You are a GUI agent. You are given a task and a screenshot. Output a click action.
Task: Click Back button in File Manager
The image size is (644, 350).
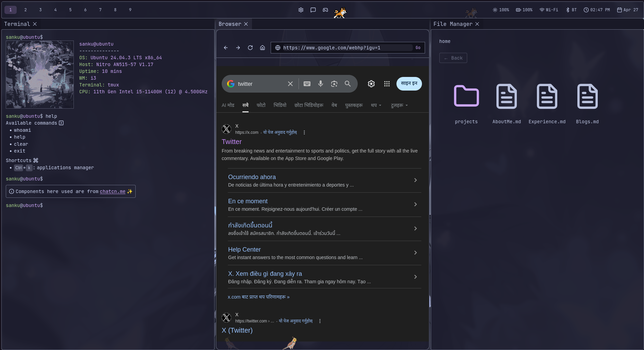point(453,58)
